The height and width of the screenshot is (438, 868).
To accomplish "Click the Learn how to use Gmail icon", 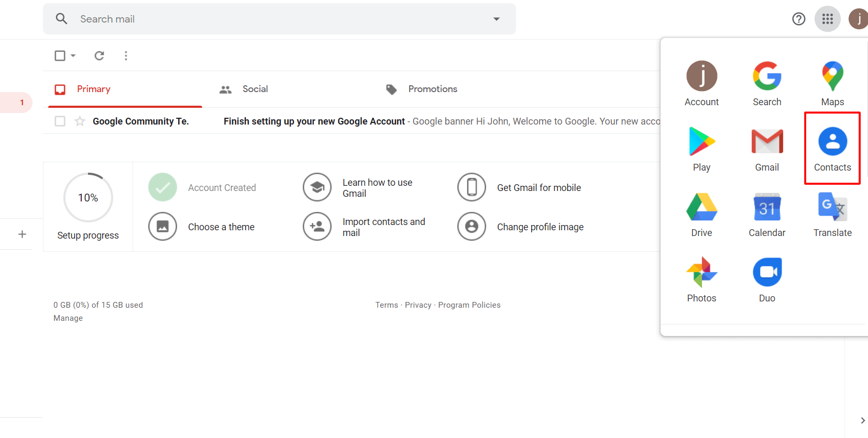I will (x=317, y=187).
